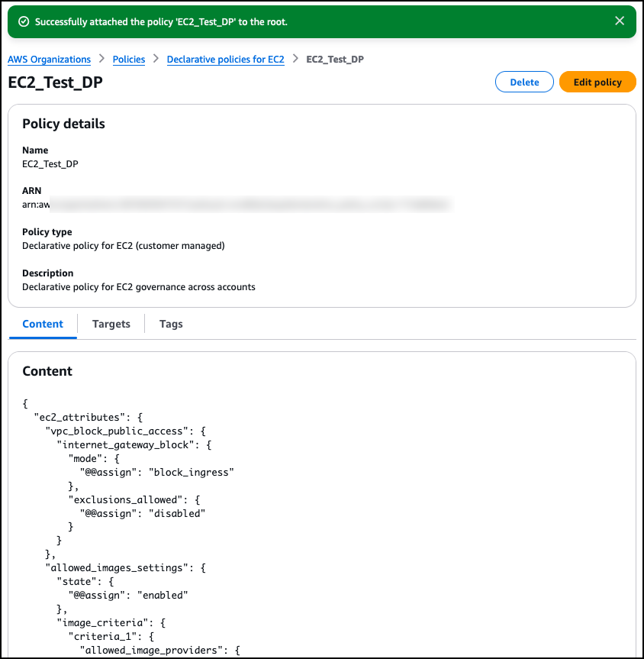Open Declarative policies for EC2 breadcrumb
This screenshot has height=659, width=644.
[226, 60]
